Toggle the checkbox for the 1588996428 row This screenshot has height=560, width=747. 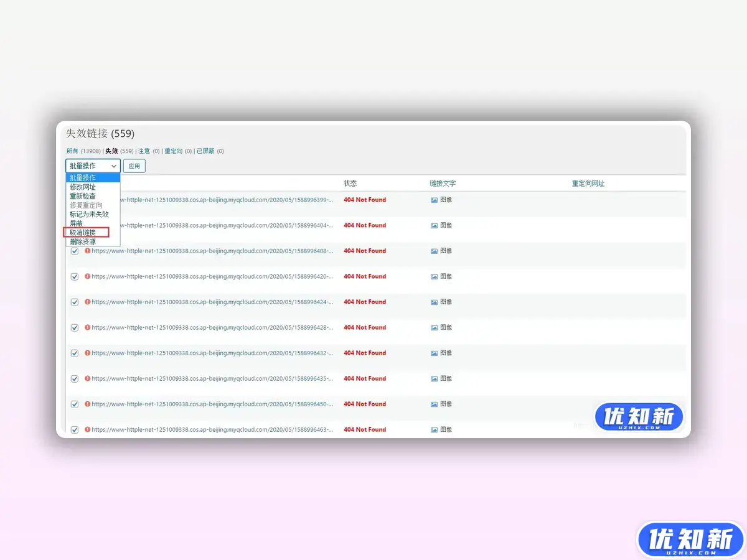coord(75,328)
